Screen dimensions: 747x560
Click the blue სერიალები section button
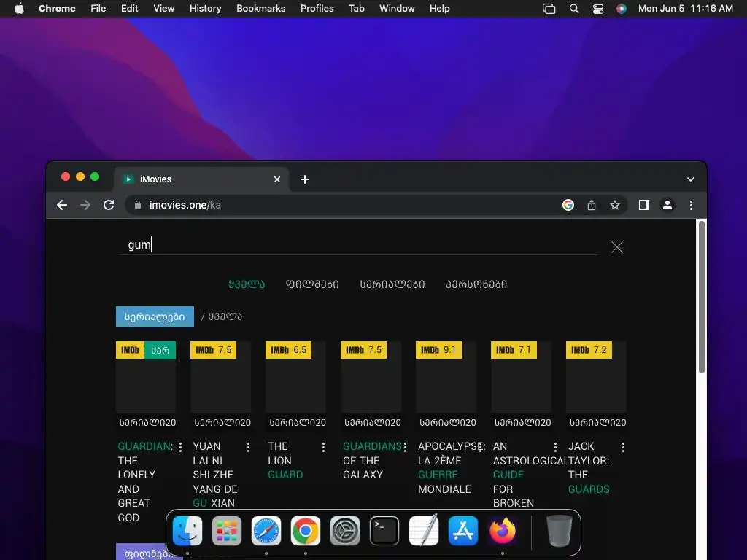155,316
